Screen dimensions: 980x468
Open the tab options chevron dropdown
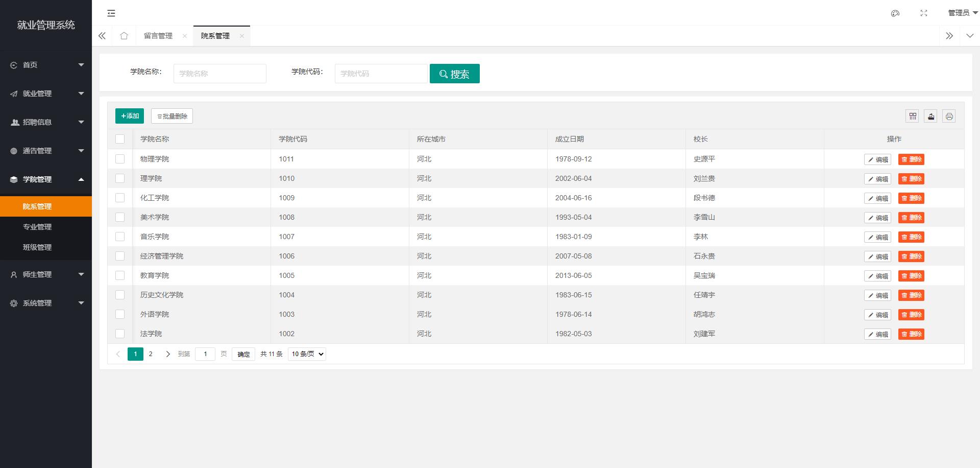point(970,36)
